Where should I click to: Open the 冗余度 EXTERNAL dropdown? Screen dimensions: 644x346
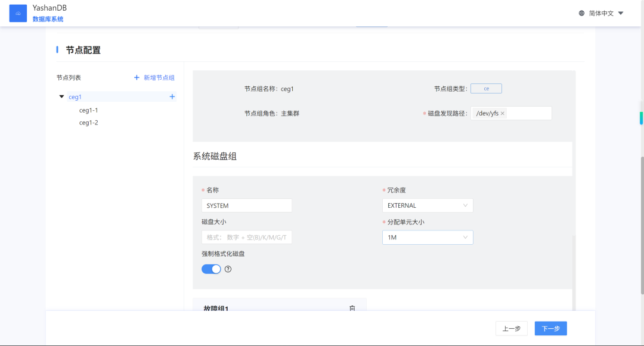coord(428,205)
